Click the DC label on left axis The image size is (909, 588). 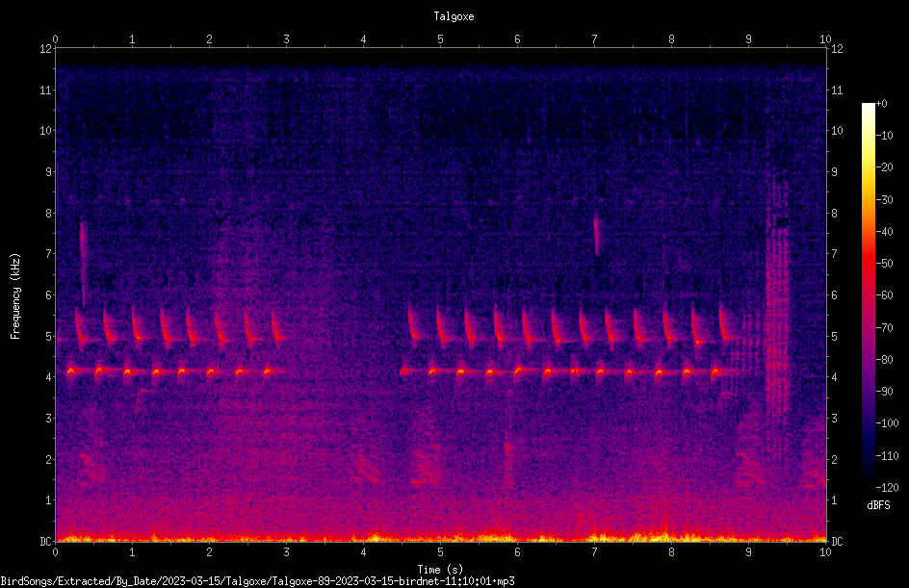46,541
